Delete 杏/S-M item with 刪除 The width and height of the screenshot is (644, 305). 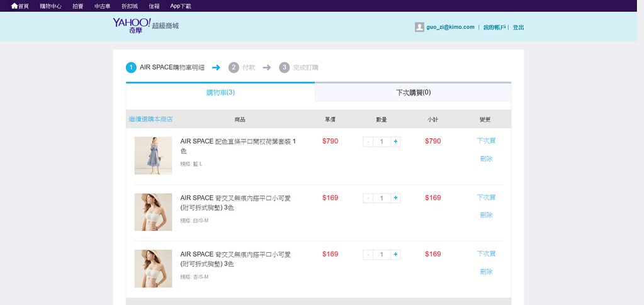coord(486,271)
